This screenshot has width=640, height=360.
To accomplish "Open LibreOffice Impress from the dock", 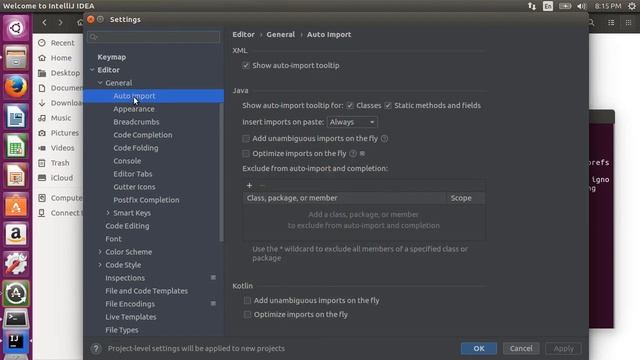I will click(x=16, y=176).
